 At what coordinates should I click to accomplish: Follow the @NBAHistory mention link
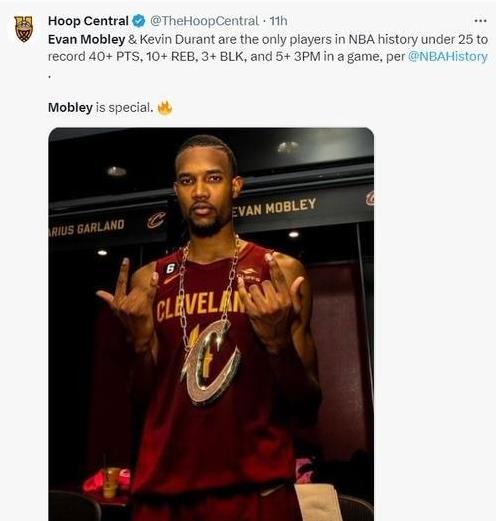click(448, 56)
